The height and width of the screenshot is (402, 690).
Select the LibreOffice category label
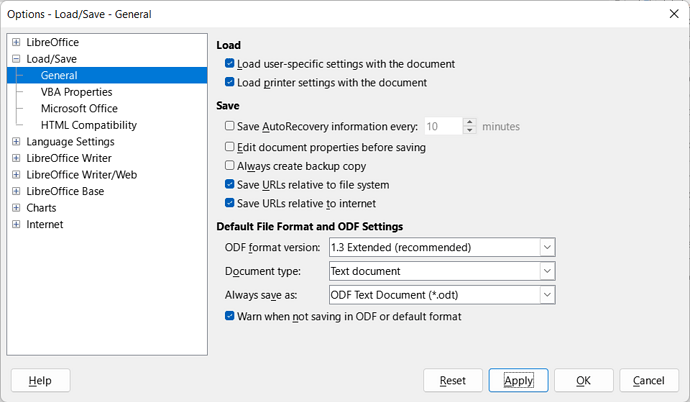click(52, 42)
